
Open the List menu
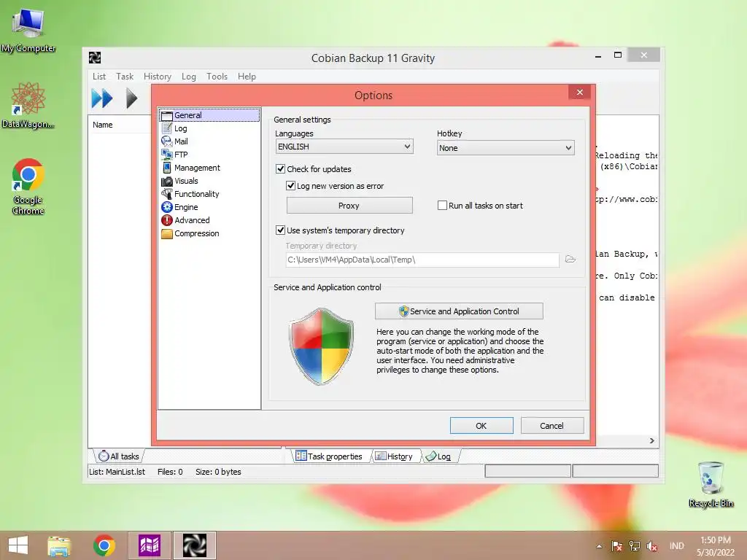[x=99, y=76]
